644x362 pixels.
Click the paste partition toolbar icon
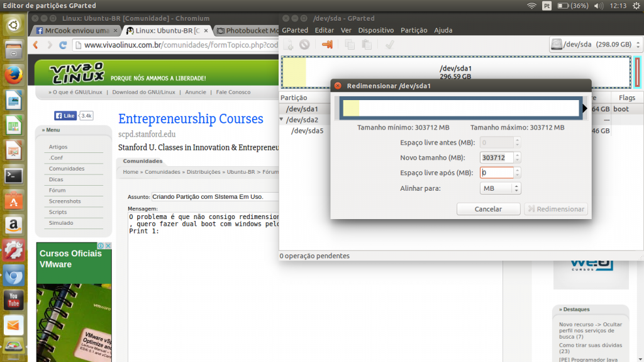tap(367, 45)
